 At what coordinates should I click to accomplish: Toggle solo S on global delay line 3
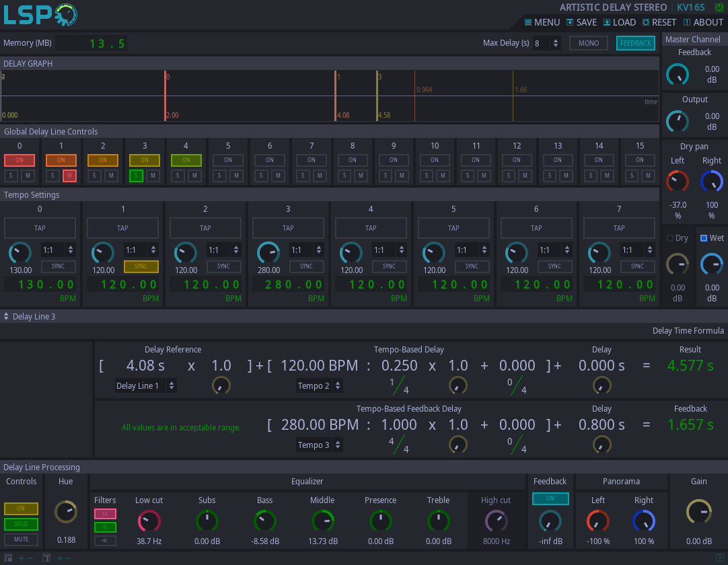coord(136,176)
